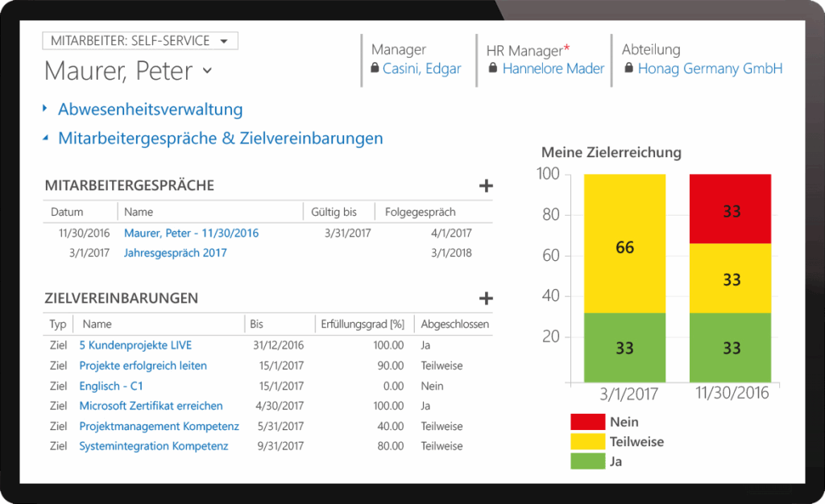
Task: Open the 5 Kundenprojekte LIVE goal
Action: 137,345
